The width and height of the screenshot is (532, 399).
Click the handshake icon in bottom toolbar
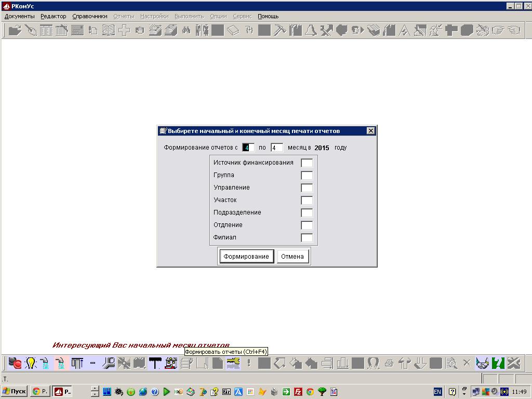coord(483,363)
